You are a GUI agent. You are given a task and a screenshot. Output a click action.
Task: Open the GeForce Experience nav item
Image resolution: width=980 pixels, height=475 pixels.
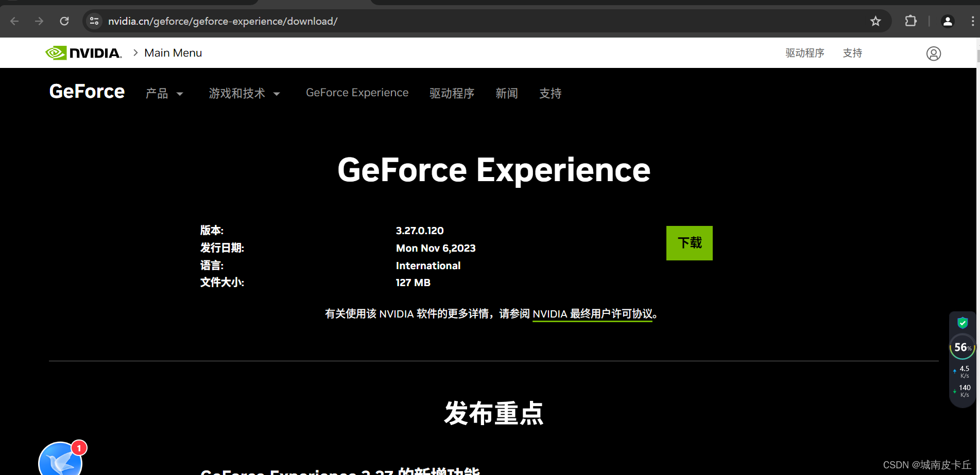coord(357,93)
